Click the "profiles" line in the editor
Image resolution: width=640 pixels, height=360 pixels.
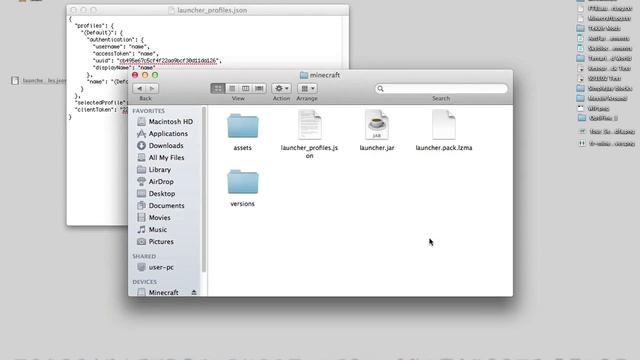tap(94, 26)
